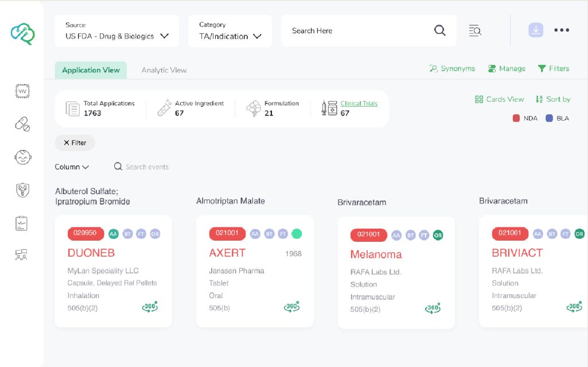Click the cloud logo in the sidebar

coord(22,34)
